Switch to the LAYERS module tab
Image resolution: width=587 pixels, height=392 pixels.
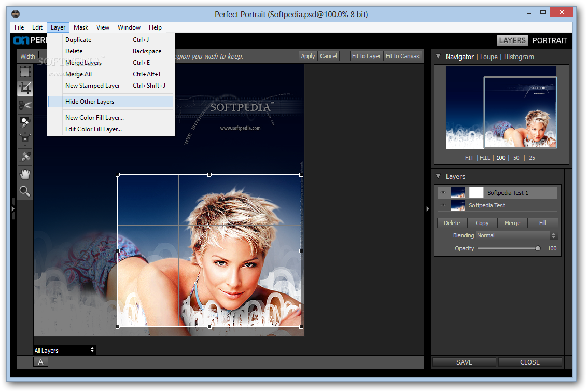tap(512, 40)
